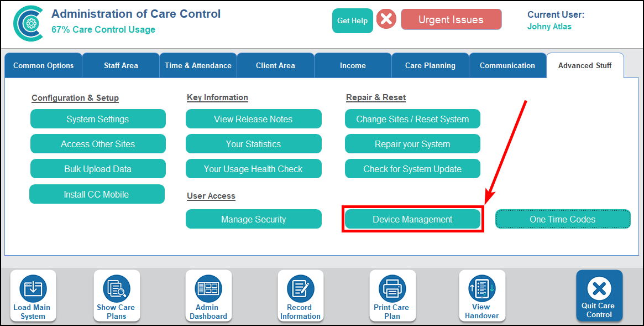This screenshot has width=644, height=326.
Task: Open System Settings
Action: coord(98,119)
